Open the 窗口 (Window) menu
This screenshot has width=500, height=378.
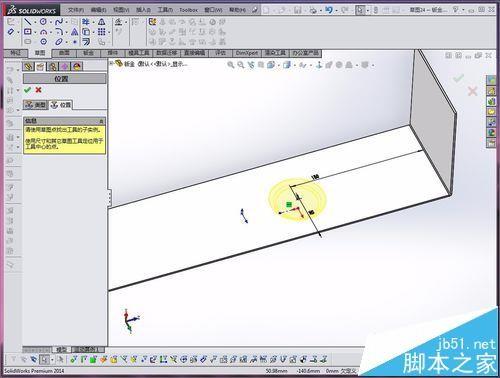pos(213,10)
